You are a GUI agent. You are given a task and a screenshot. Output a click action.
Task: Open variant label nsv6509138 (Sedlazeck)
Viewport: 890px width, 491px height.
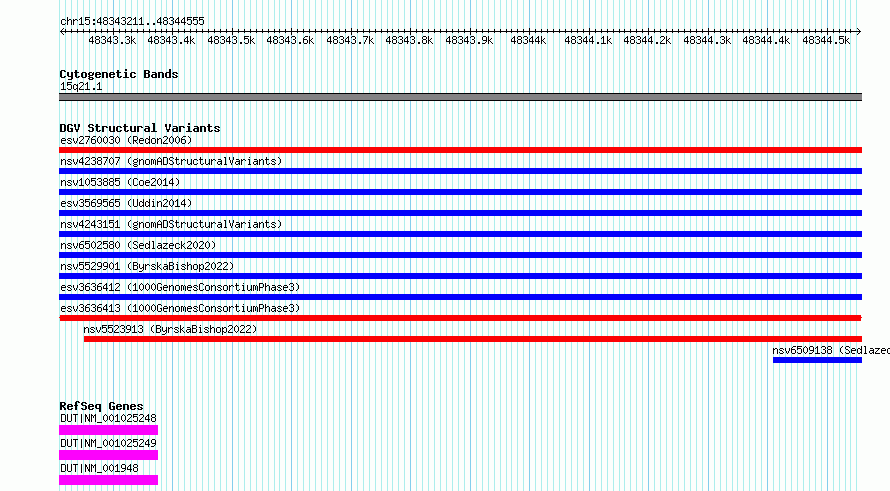[x=831, y=350]
